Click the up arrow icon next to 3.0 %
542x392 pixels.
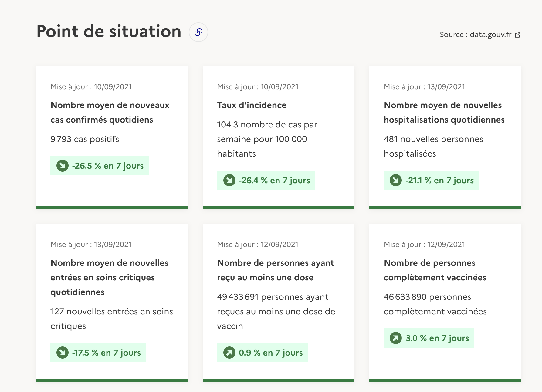pos(396,338)
